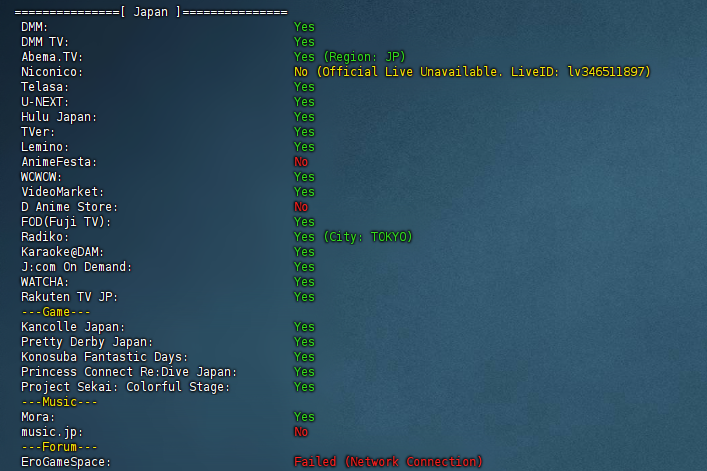Click the '---Game---' section divider text

click(x=55, y=312)
